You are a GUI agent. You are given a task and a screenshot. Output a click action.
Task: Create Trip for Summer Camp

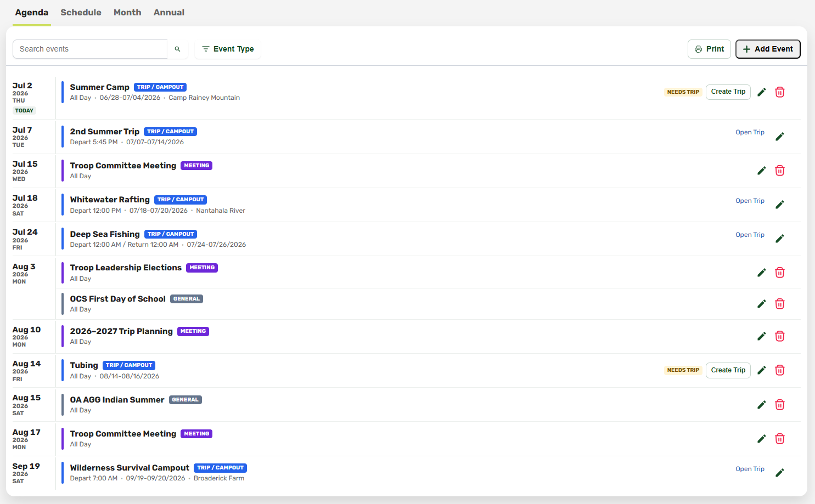(x=728, y=92)
